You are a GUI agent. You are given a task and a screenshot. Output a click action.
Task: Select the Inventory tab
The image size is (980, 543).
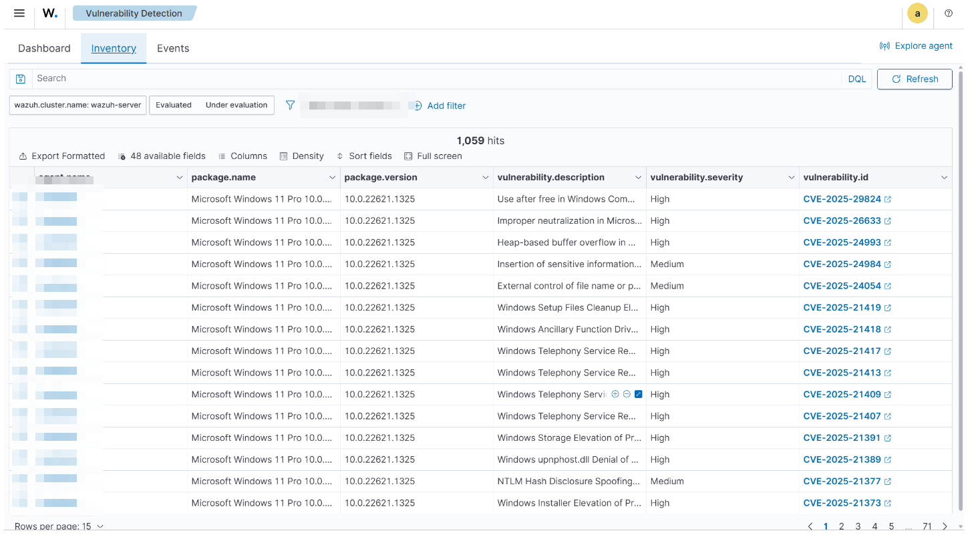114,48
